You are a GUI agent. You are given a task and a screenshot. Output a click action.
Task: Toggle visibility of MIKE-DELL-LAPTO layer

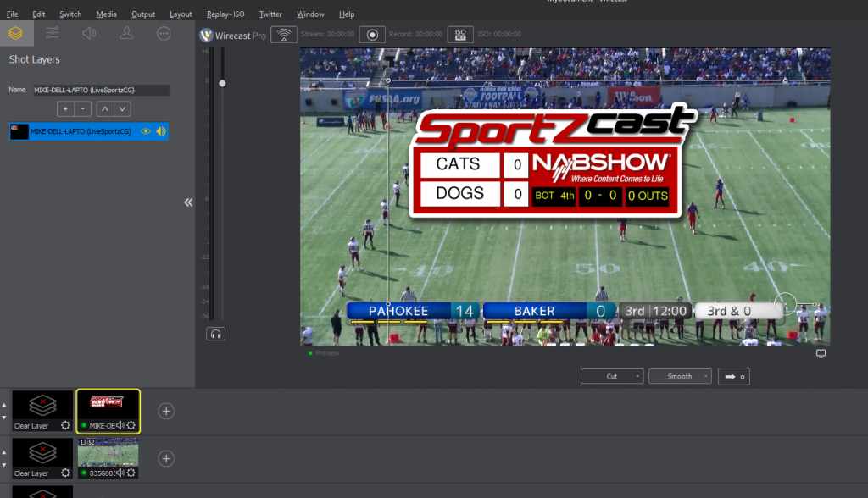(145, 131)
